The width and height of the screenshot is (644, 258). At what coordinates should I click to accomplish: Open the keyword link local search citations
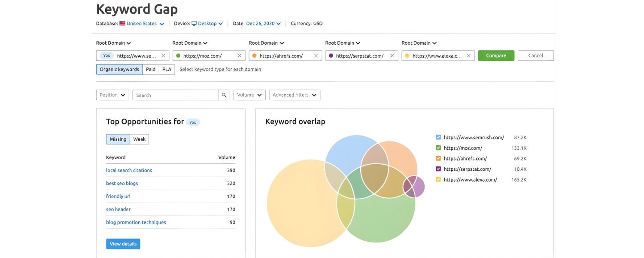click(129, 170)
